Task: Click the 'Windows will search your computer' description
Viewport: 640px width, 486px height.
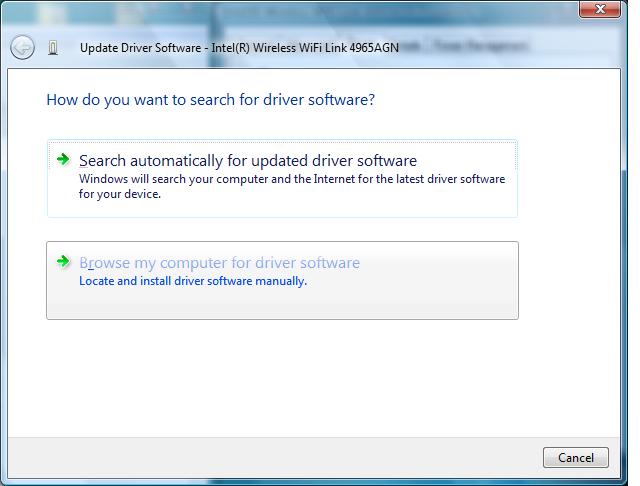Action: click(x=292, y=186)
